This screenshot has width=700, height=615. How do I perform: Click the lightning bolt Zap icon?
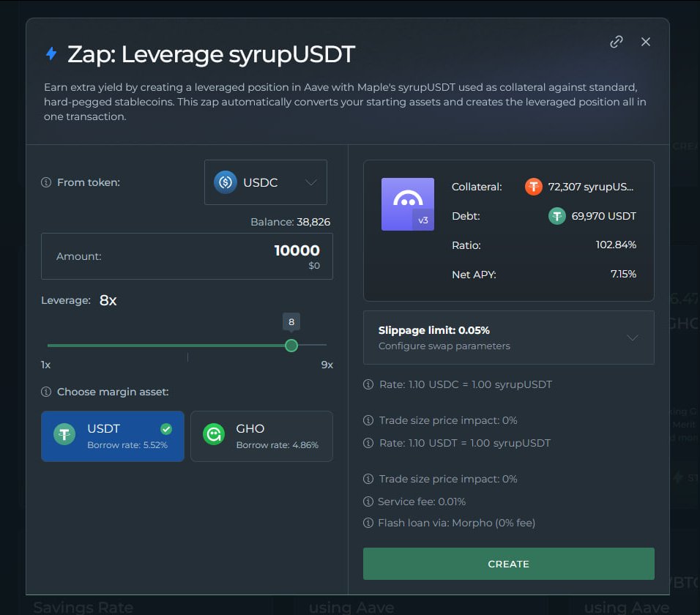[x=51, y=54]
